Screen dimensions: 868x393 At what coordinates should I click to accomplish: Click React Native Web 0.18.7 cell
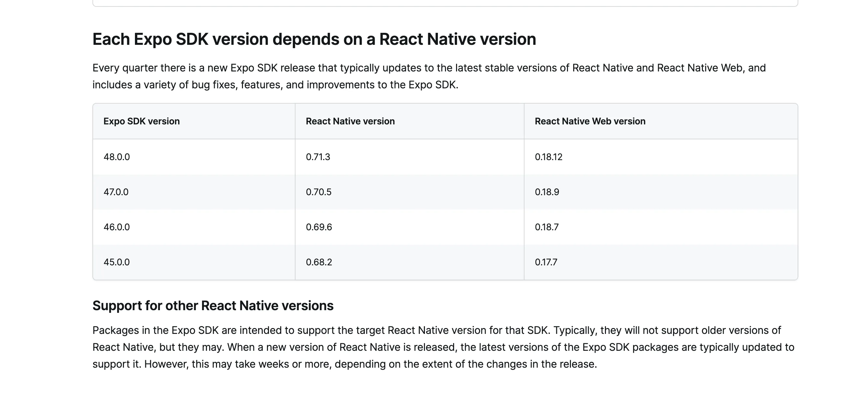pos(547,227)
